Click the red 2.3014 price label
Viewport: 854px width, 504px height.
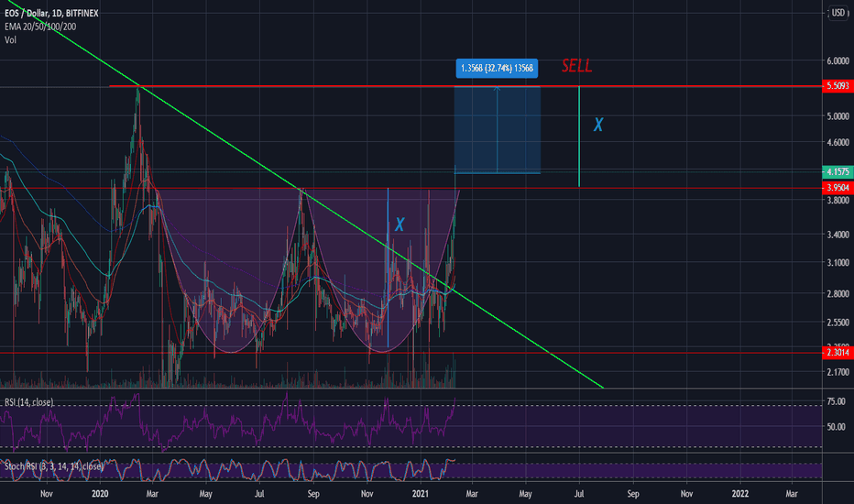coord(838,353)
